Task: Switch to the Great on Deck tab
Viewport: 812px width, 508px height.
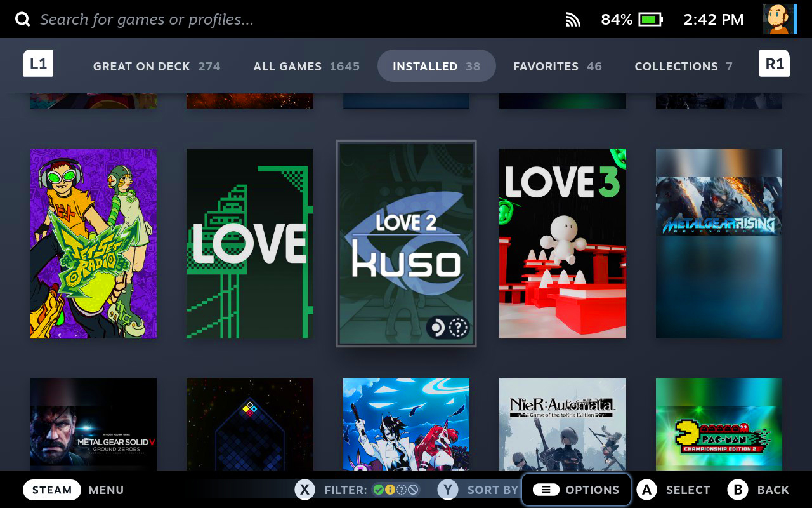Action: pyautogui.click(x=157, y=66)
